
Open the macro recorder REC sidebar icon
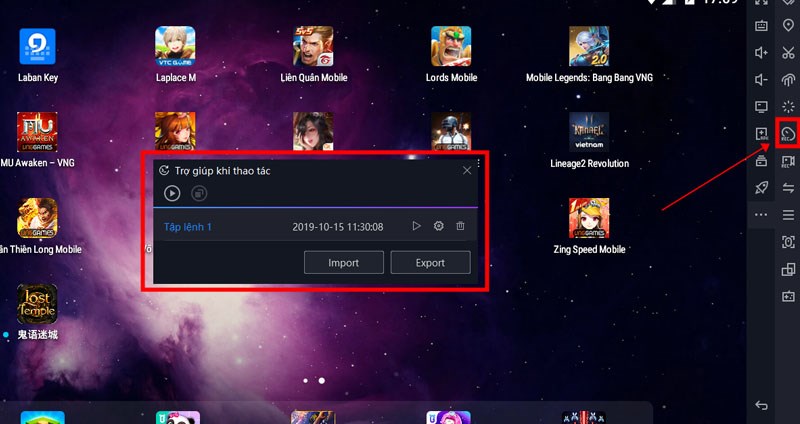tap(788, 134)
